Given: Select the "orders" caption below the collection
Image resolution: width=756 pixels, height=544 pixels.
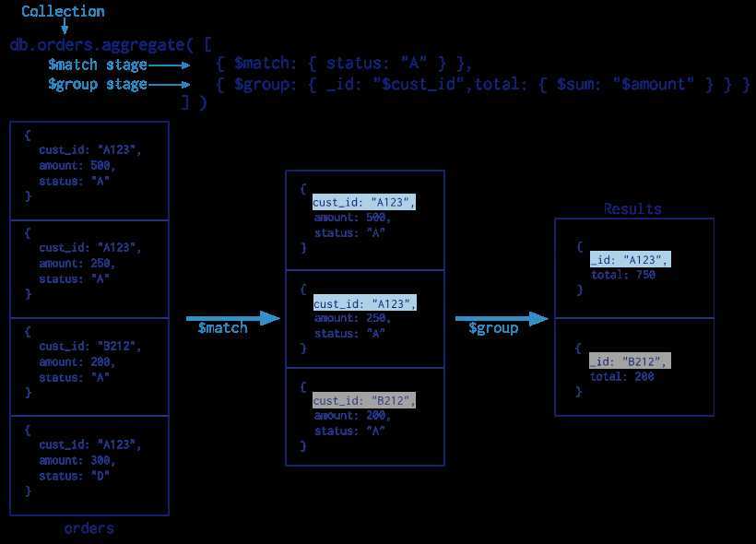Looking at the screenshot, I should pyautogui.click(x=89, y=528).
